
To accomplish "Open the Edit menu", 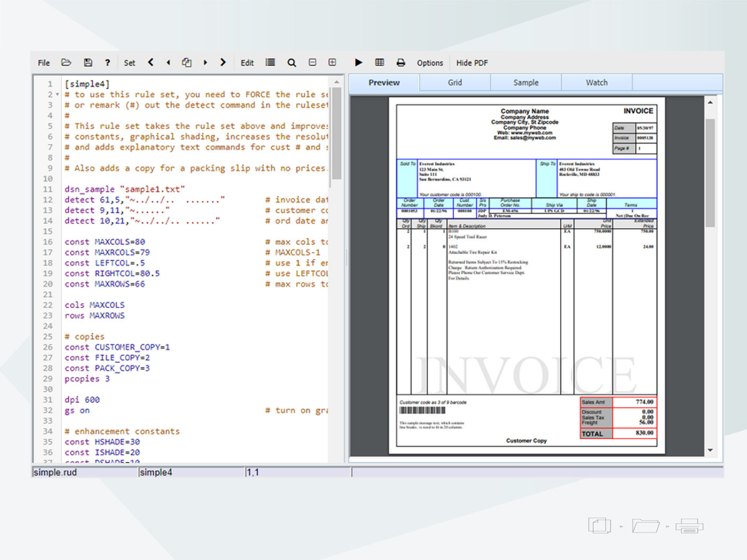I will tap(247, 63).
